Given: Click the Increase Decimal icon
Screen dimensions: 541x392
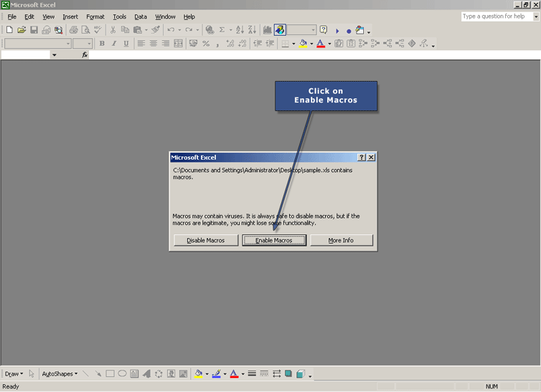Looking at the screenshot, I should [230, 44].
